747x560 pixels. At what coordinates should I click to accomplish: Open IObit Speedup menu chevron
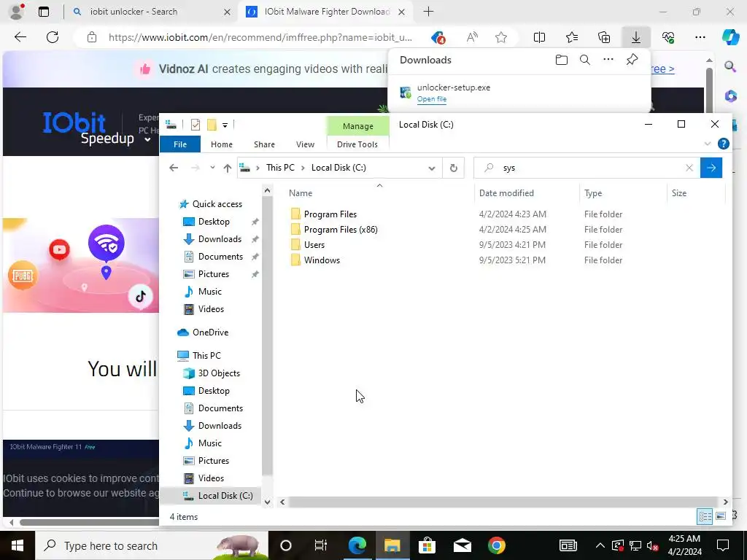click(x=147, y=139)
